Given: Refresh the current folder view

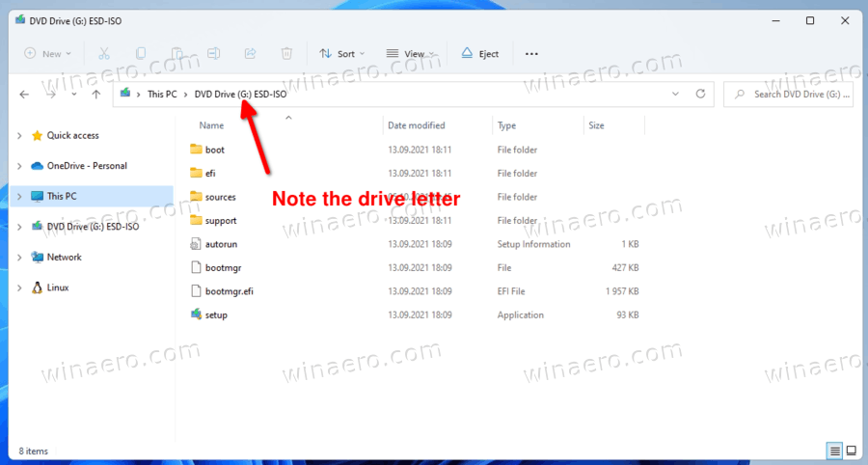Looking at the screenshot, I should 700,95.
